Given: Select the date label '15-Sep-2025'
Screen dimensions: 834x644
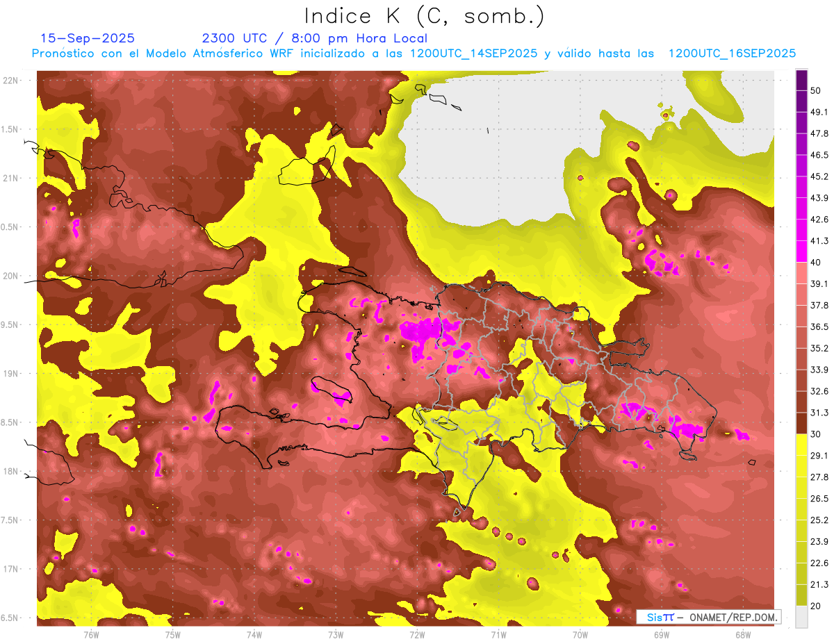Looking at the screenshot, I should coord(88,38).
